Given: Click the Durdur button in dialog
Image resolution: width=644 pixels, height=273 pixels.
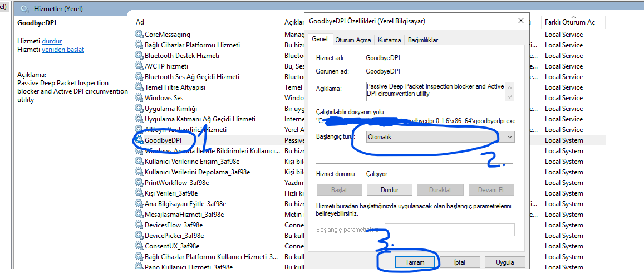Looking at the screenshot, I should pyautogui.click(x=390, y=190).
